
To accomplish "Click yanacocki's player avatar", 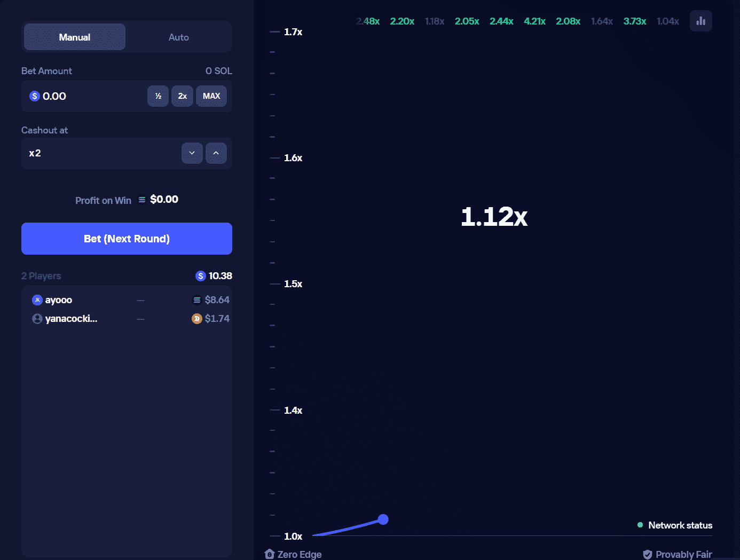I will click(x=37, y=318).
